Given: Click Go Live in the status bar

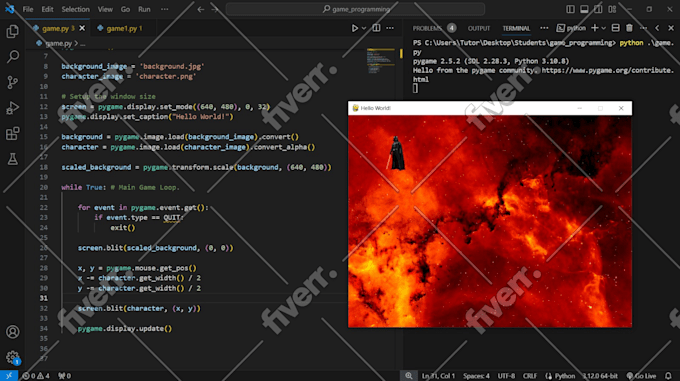Looking at the screenshot, I should point(642,376).
